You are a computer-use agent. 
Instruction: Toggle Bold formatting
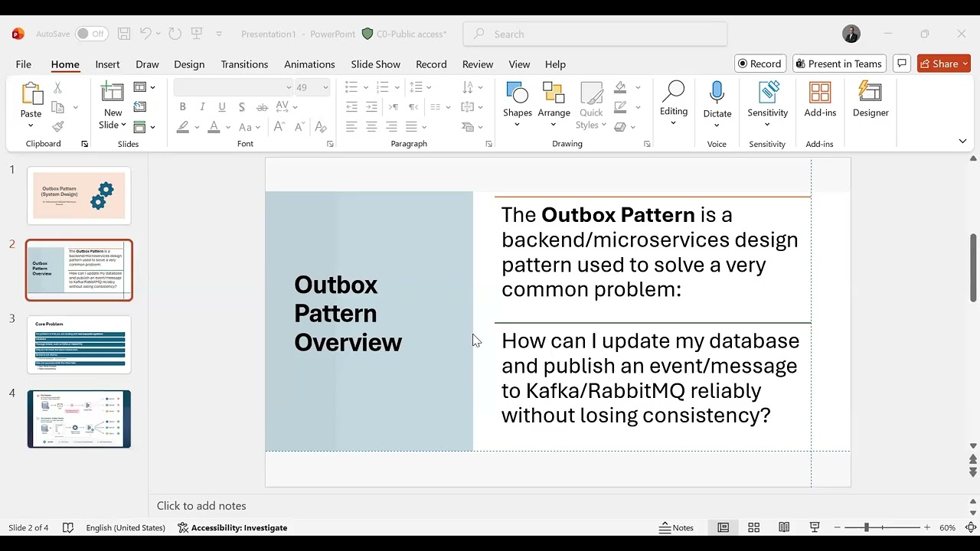182,107
